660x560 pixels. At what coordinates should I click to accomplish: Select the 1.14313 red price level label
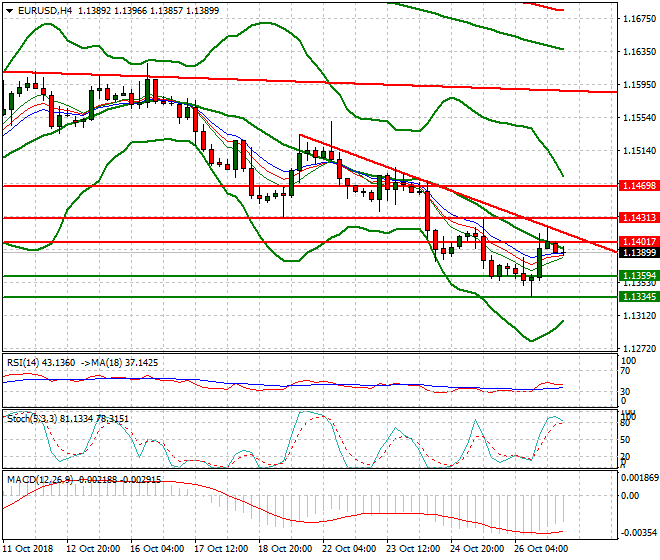(639, 218)
